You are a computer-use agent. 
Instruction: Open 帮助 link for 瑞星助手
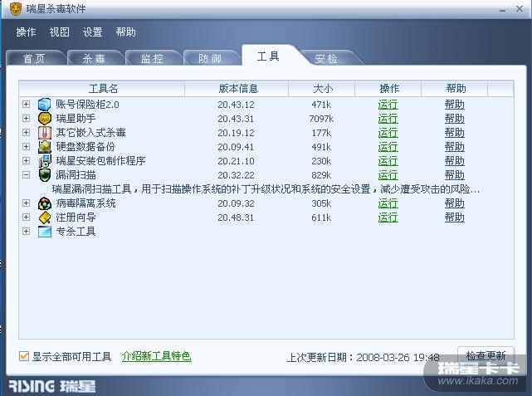(454, 119)
